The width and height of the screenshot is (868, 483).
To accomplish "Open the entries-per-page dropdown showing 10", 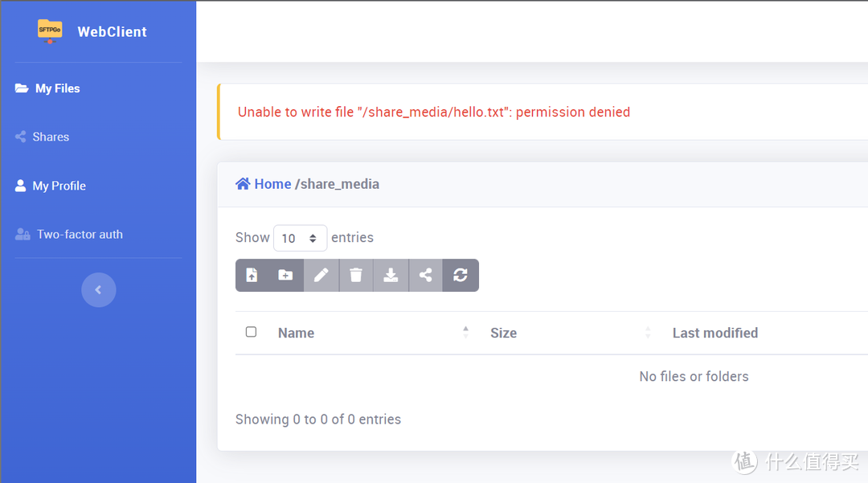I will pos(300,238).
